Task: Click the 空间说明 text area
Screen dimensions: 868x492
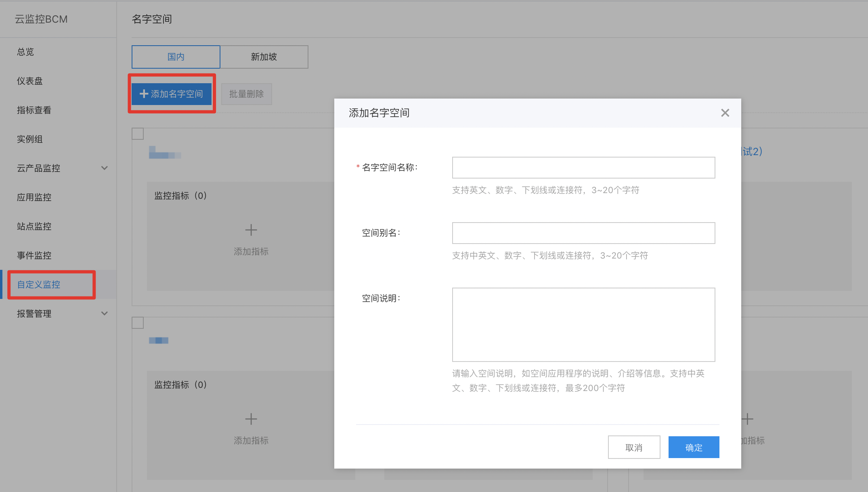Action: [x=583, y=324]
